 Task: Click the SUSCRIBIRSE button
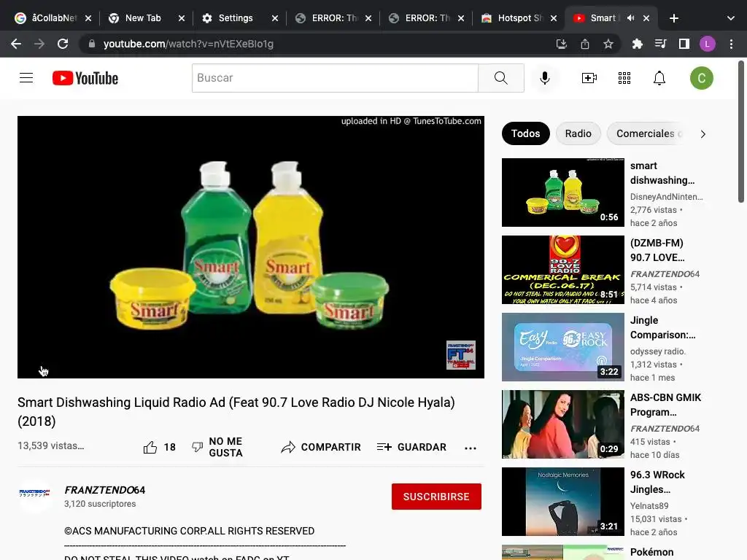[436, 497]
